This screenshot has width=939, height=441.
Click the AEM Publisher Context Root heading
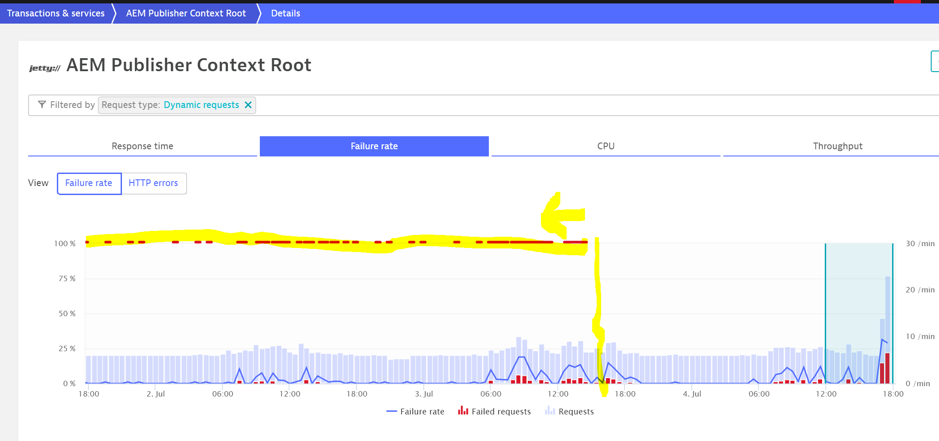point(189,65)
